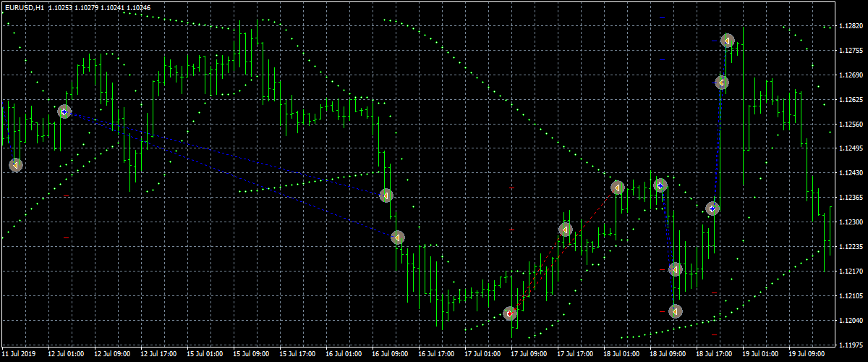Click orange close arrow near 1.12365 on 16 Jul
The height and width of the screenshot is (362, 868).
tap(386, 195)
